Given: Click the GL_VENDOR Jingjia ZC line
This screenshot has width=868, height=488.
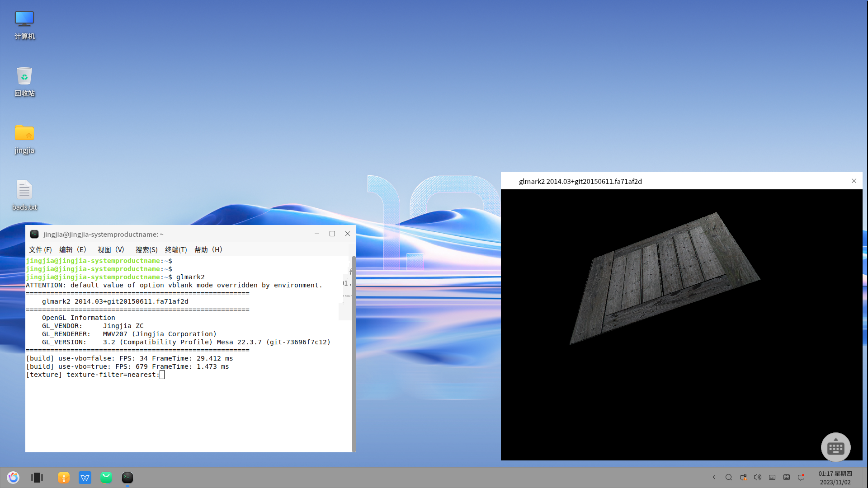Looking at the screenshot, I should coord(93,326).
